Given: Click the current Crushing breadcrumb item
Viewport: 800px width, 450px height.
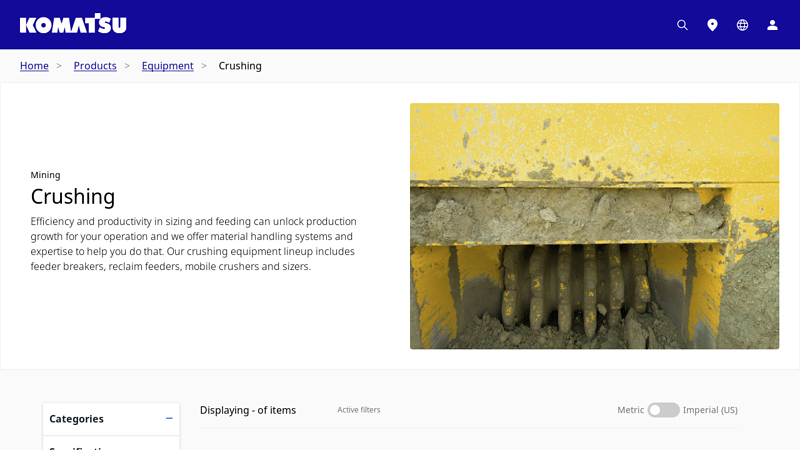Looking at the screenshot, I should pos(240,66).
